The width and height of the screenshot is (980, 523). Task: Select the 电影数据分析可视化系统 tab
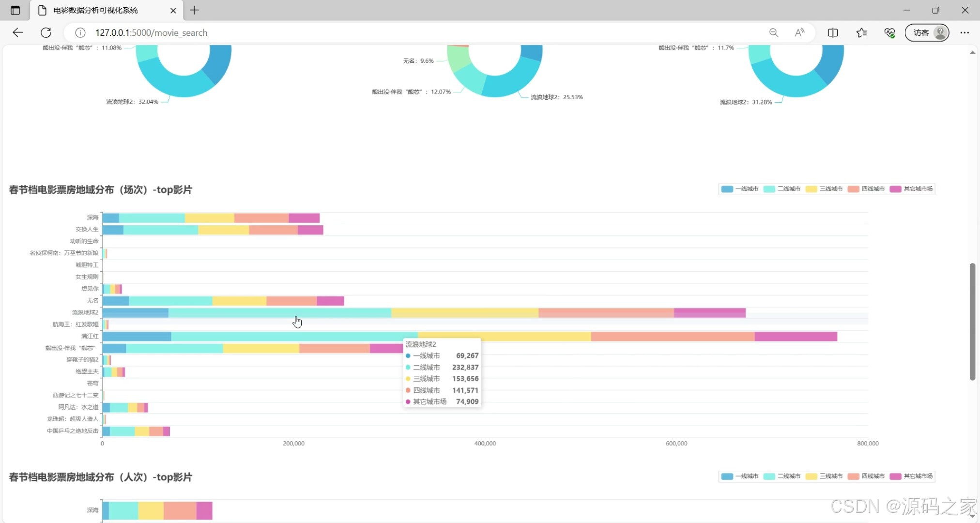95,10
